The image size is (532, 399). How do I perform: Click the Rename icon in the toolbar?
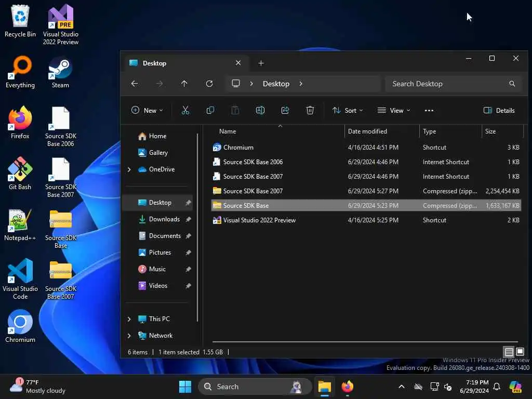260,110
